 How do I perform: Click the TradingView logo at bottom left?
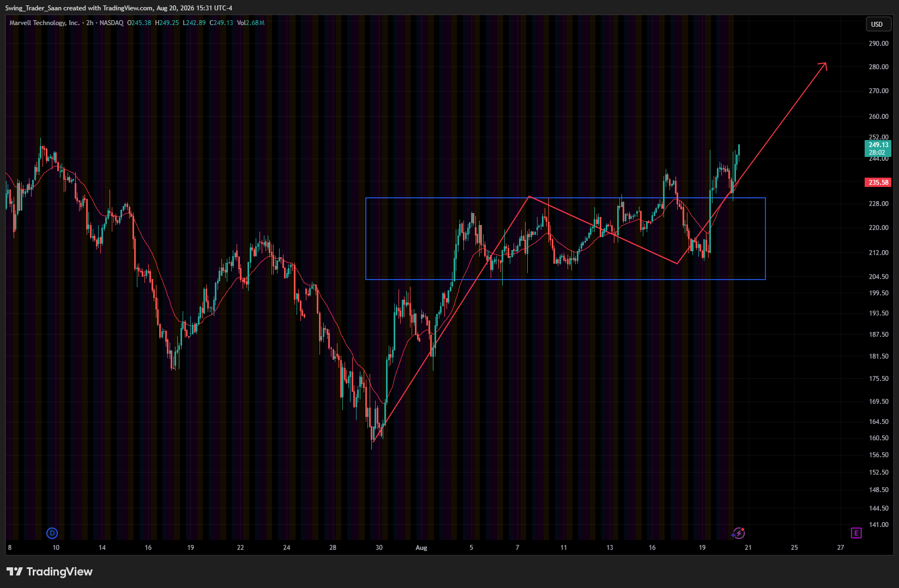point(50,572)
